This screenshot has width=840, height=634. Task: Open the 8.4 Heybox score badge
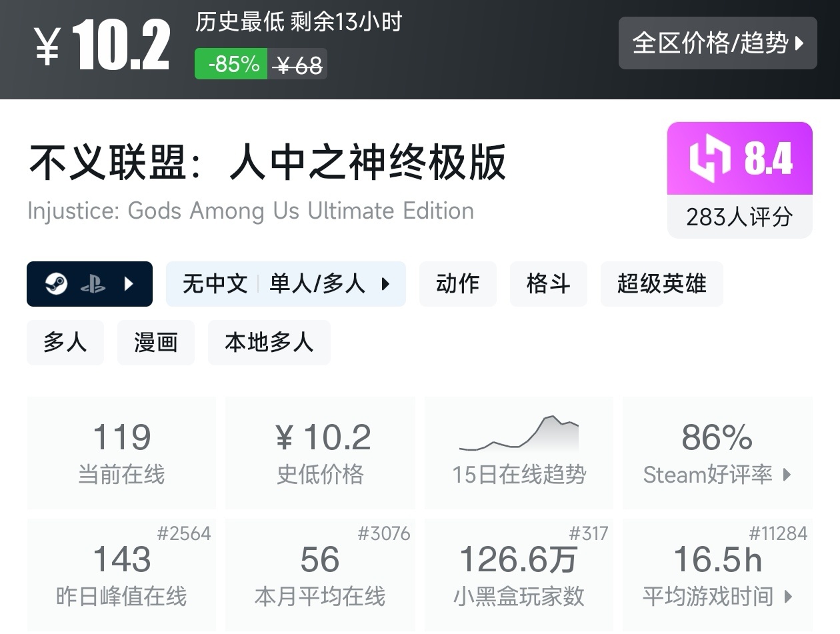[x=740, y=159]
